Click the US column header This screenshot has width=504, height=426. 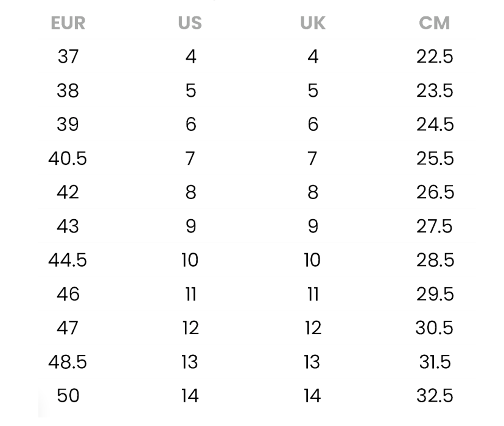pyautogui.click(x=190, y=23)
